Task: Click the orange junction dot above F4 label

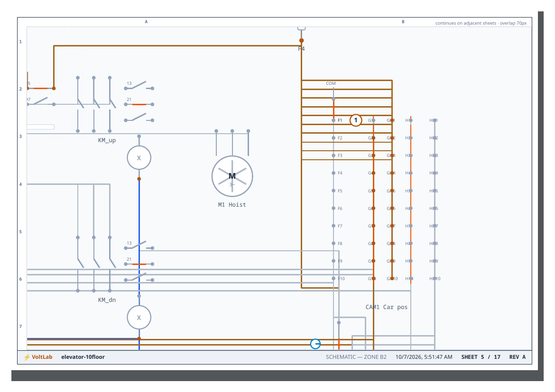Action: (302, 41)
